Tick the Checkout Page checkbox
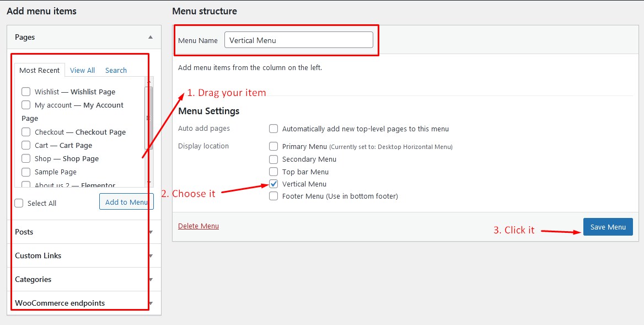Screen dimensions: 644x325 (26, 132)
